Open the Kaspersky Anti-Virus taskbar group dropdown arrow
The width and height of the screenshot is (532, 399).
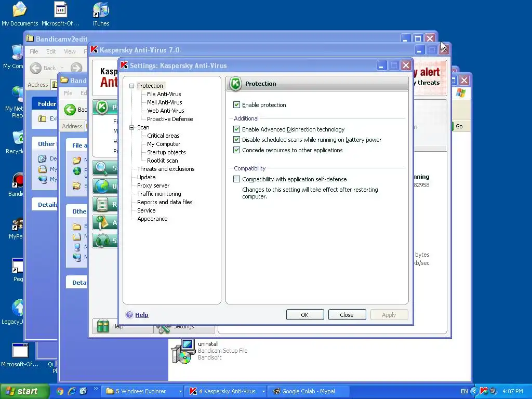[x=263, y=392]
